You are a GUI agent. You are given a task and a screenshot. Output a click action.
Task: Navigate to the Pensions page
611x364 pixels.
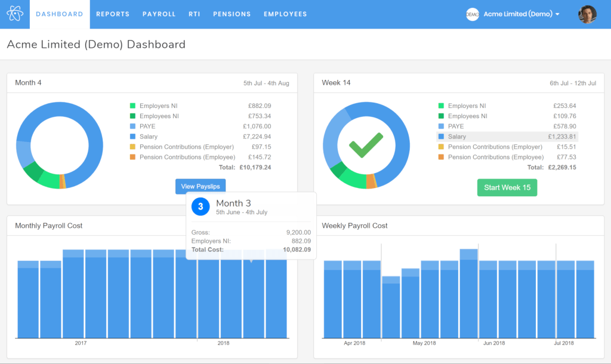point(232,14)
